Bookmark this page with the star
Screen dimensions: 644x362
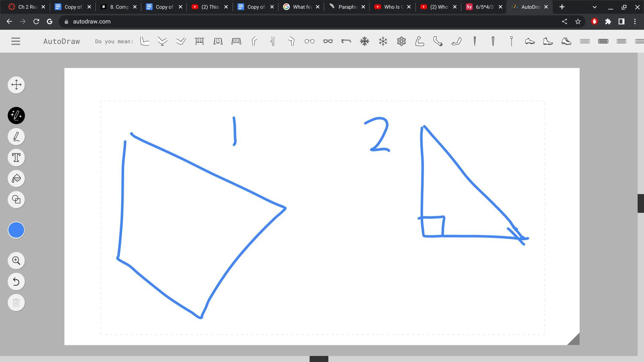pos(578,21)
